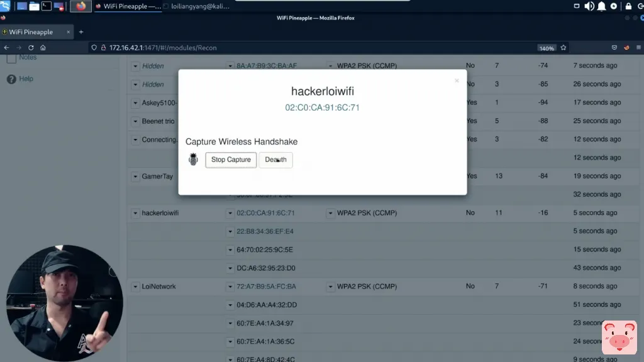Click the 140% zoom level indicator
This screenshot has width=644, height=362.
click(x=547, y=48)
